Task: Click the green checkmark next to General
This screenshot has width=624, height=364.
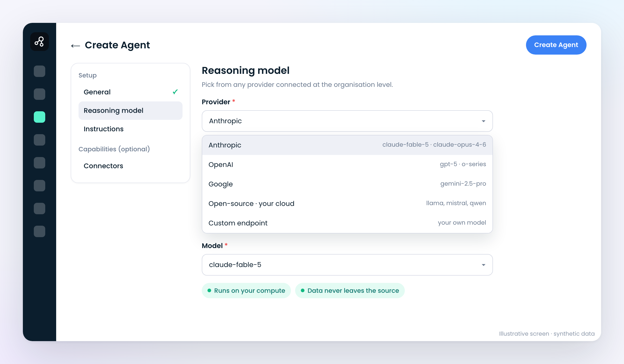Action: [175, 92]
